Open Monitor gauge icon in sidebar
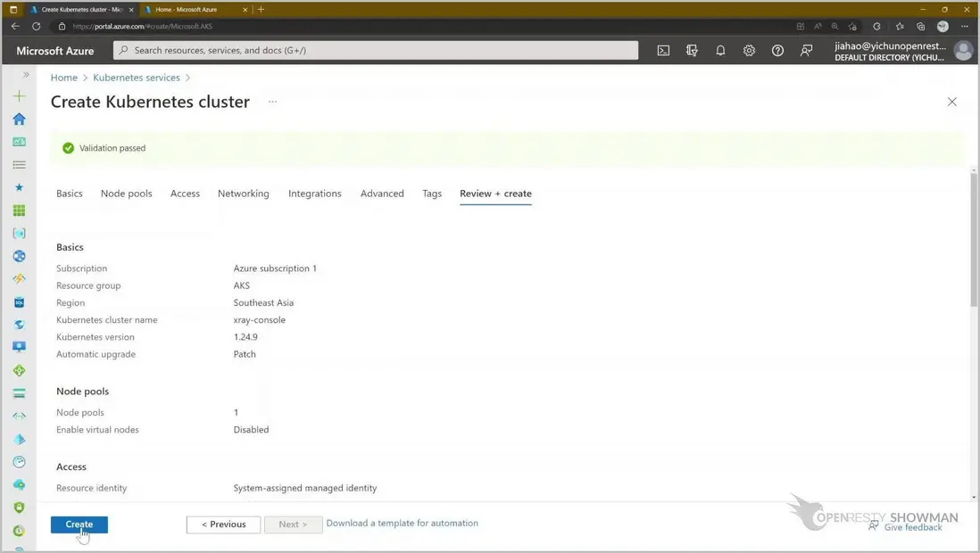This screenshot has width=980, height=553. point(20,462)
